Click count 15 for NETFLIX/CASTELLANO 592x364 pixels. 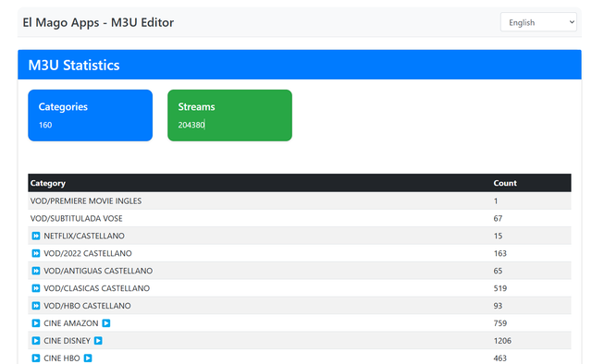498,236
